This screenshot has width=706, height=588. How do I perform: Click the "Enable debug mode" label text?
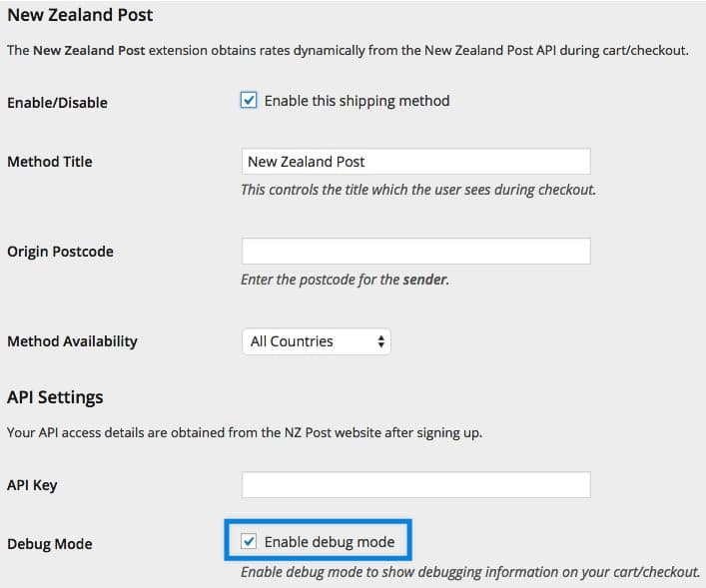tap(329, 542)
